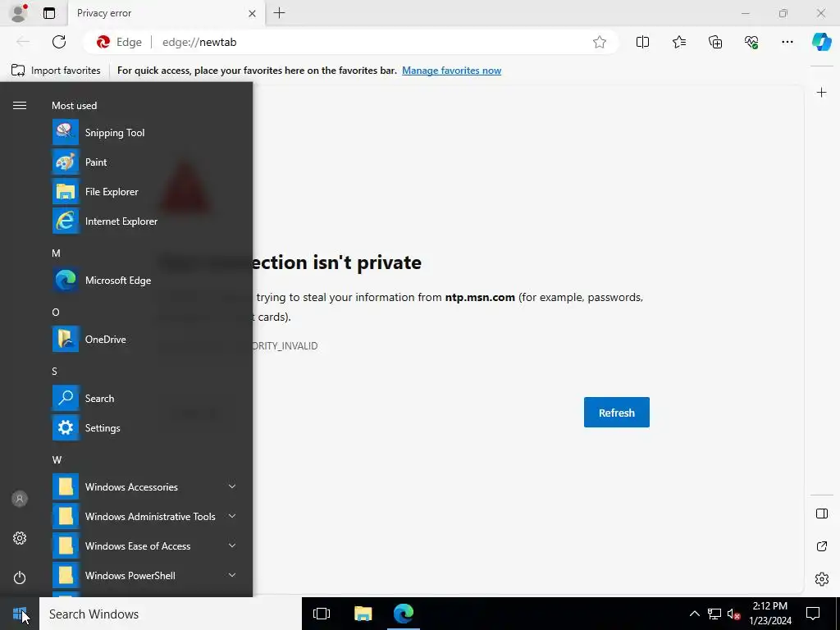Open Search app in Start menu

(144, 398)
